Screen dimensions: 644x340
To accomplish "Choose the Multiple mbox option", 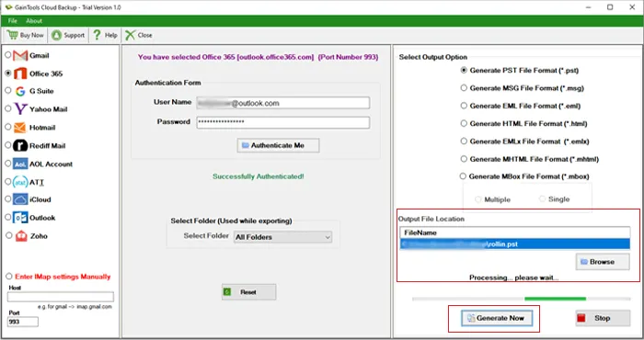I will [x=477, y=199].
